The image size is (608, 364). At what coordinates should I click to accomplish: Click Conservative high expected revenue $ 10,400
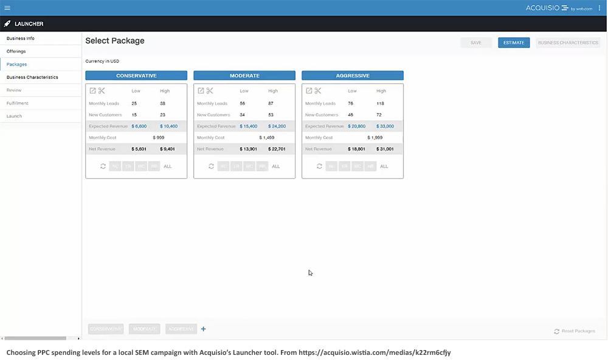(x=168, y=126)
